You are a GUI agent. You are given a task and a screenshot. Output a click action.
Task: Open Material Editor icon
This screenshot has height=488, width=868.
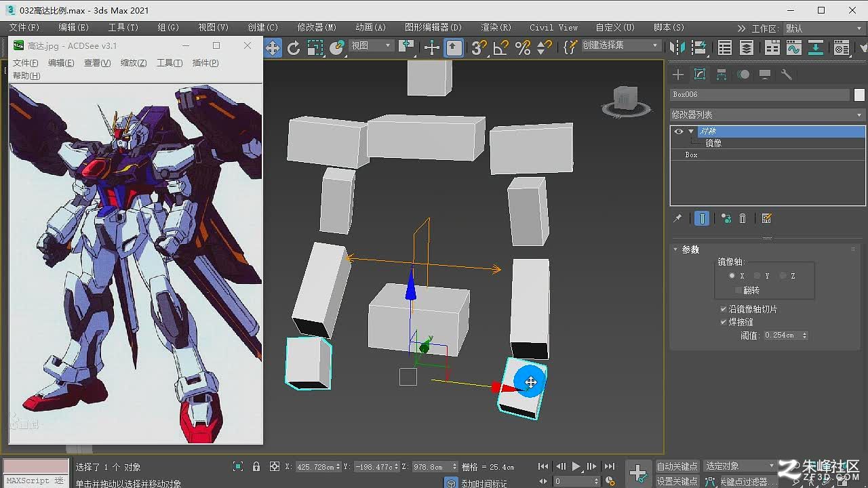[x=842, y=47]
